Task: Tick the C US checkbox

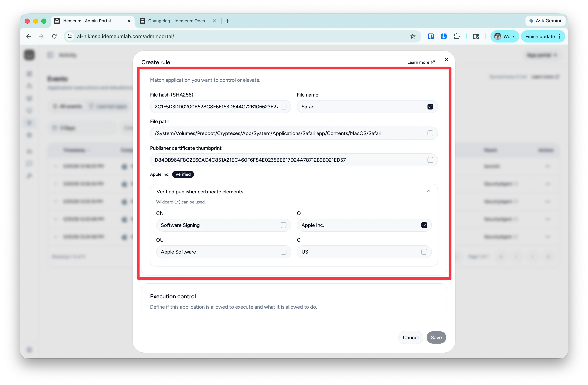Action: pos(424,252)
